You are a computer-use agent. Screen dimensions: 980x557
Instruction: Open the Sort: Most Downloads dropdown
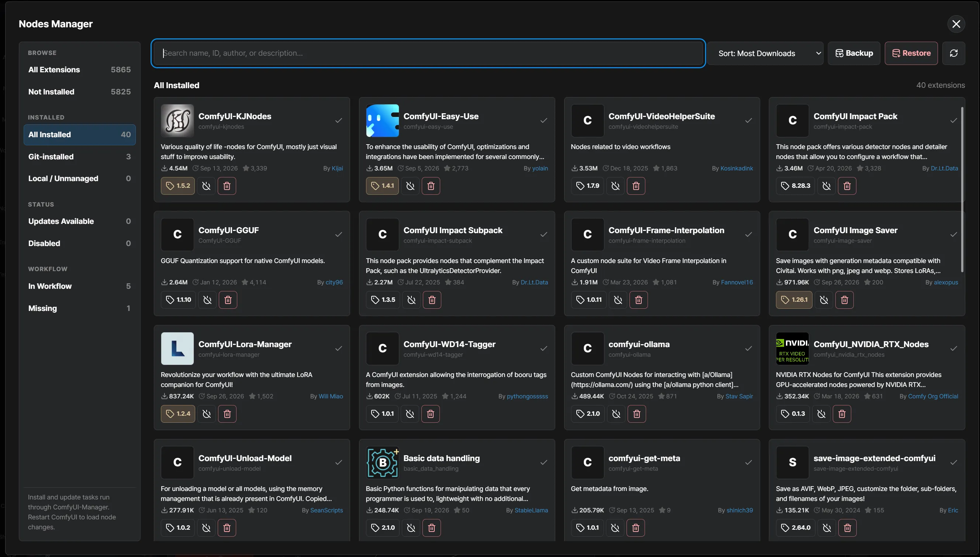(x=765, y=53)
